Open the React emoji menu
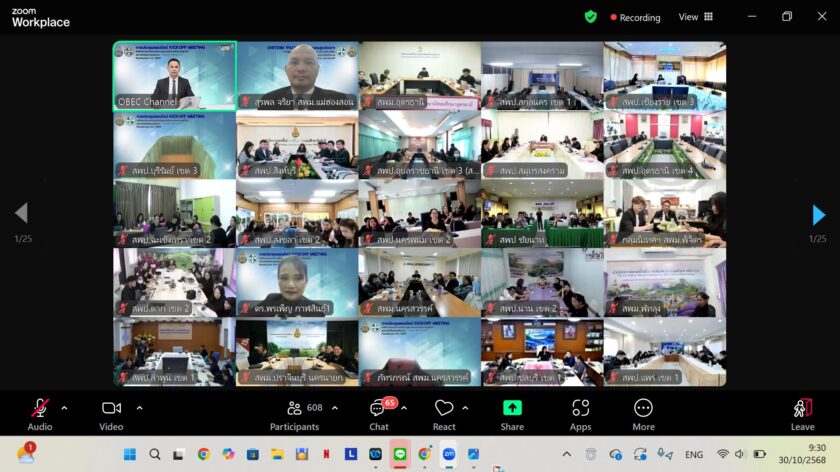840x472 pixels. click(x=444, y=409)
